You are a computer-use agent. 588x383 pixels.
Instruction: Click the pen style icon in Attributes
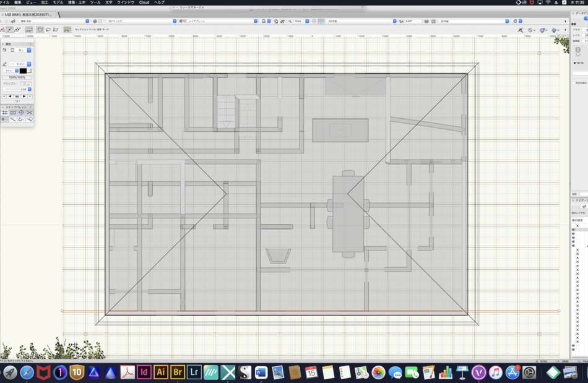[x=5, y=64]
